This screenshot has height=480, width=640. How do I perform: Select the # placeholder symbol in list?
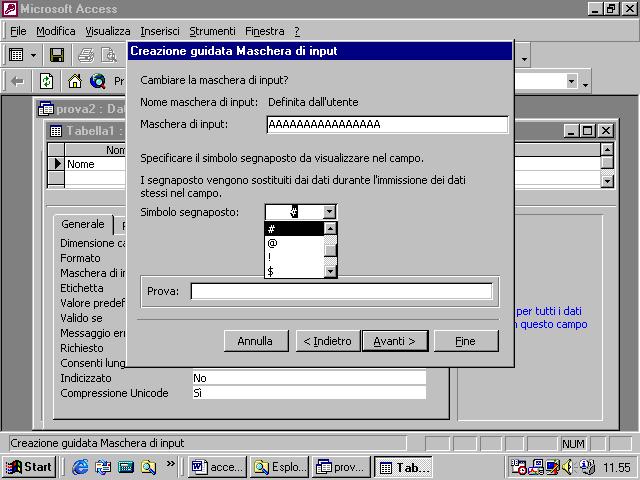[x=294, y=229]
